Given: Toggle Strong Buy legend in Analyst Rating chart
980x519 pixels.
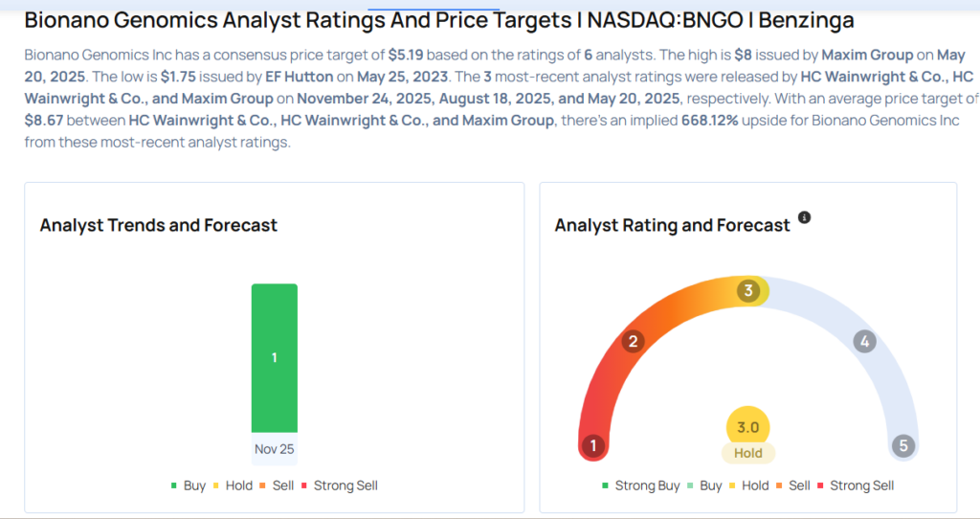Looking at the screenshot, I should click(641, 485).
